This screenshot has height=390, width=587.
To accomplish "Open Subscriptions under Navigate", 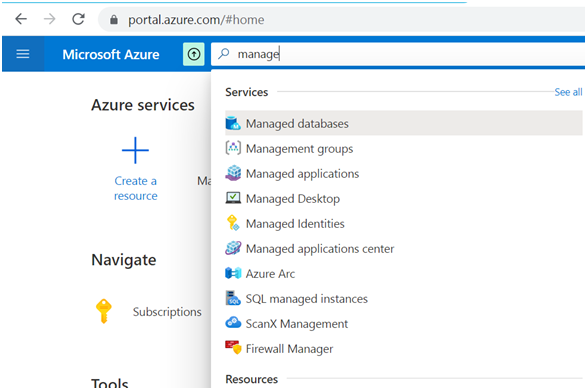I will tap(167, 311).
